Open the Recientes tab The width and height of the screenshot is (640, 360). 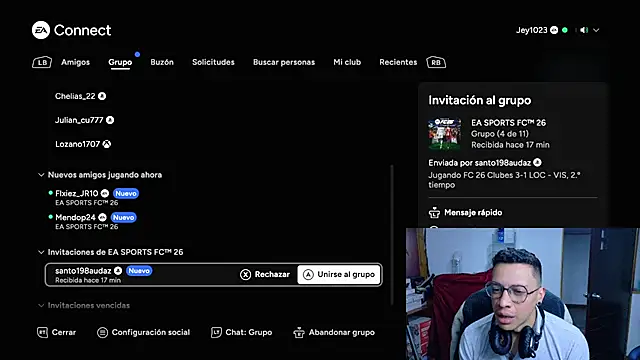(x=398, y=62)
